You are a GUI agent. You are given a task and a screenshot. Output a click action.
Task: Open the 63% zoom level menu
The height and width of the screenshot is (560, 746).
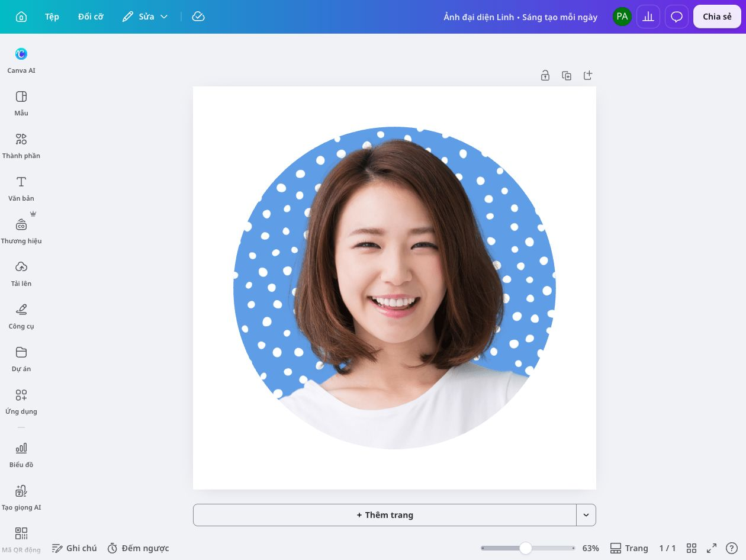pyautogui.click(x=591, y=548)
